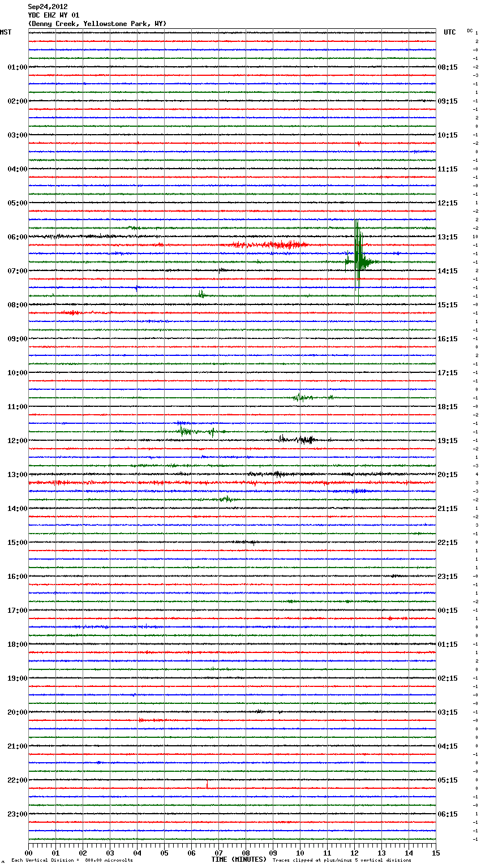Click the 15:15 UTC time label
The width and height of the screenshot is (481, 868).
(448, 305)
